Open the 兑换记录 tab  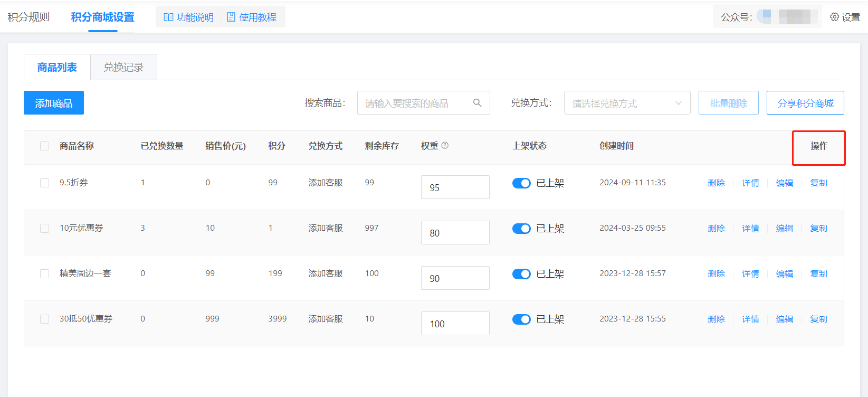pos(123,67)
